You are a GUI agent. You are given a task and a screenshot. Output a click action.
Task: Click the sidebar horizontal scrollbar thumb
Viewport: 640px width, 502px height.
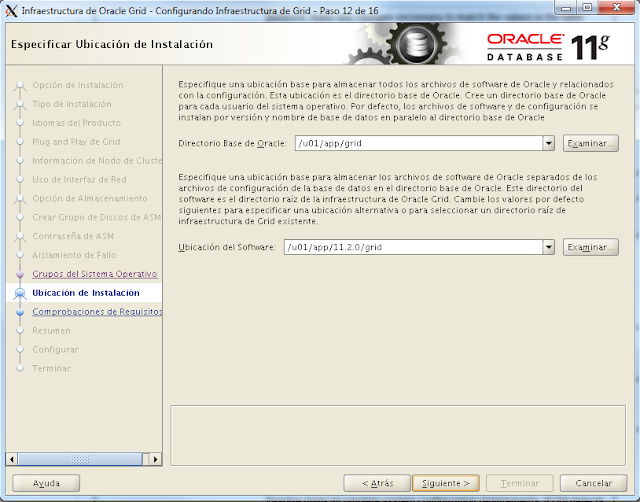(80, 459)
